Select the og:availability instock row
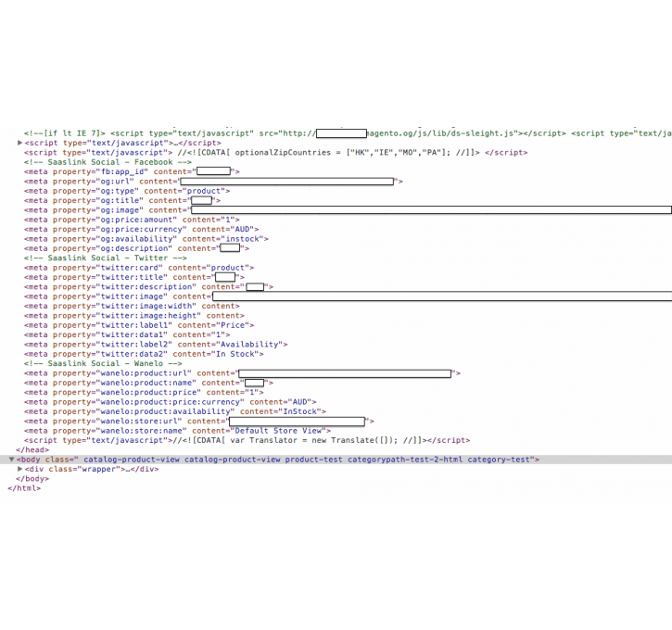Screen dimensions: 672x630 pos(146,238)
